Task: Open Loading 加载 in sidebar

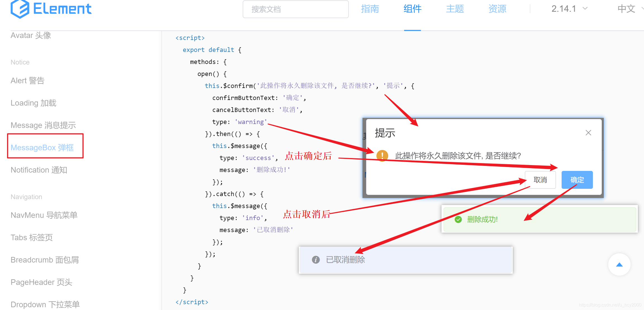Action: 34,103
